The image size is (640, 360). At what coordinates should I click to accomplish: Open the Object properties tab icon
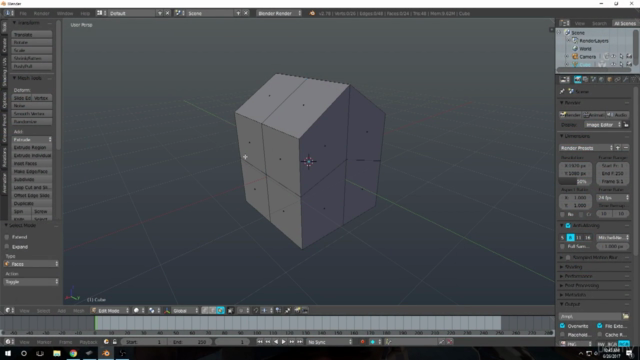click(x=609, y=80)
